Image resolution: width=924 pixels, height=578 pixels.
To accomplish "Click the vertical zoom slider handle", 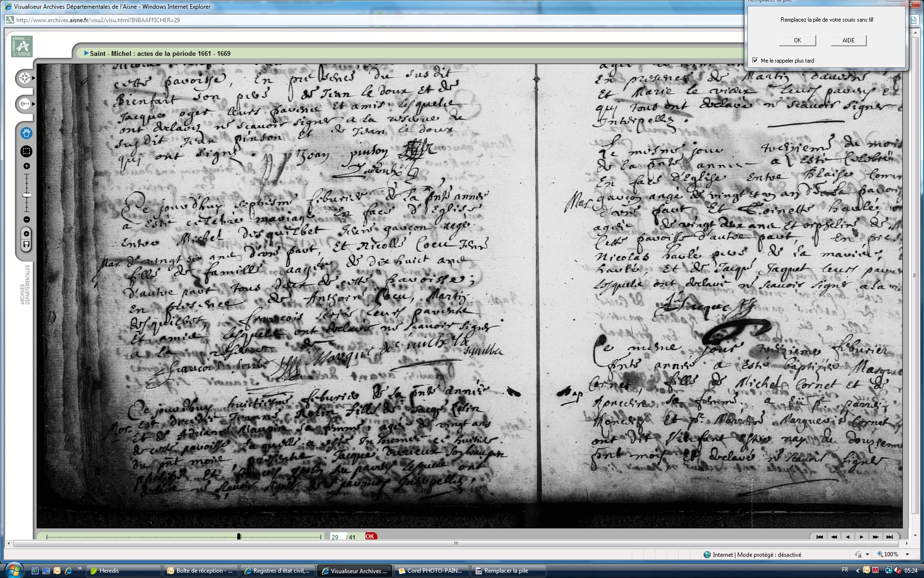I will click(26, 195).
